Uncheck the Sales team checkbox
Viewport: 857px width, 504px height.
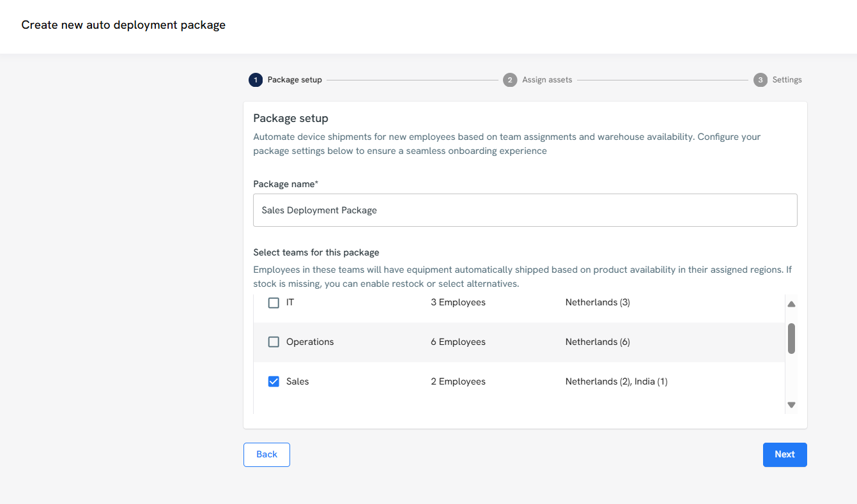274,382
